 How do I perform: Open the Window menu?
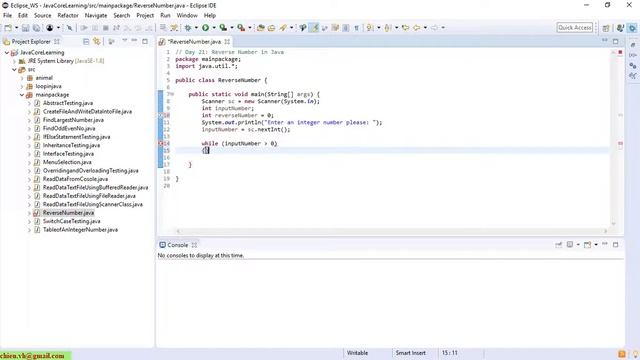tap(187, 15)
